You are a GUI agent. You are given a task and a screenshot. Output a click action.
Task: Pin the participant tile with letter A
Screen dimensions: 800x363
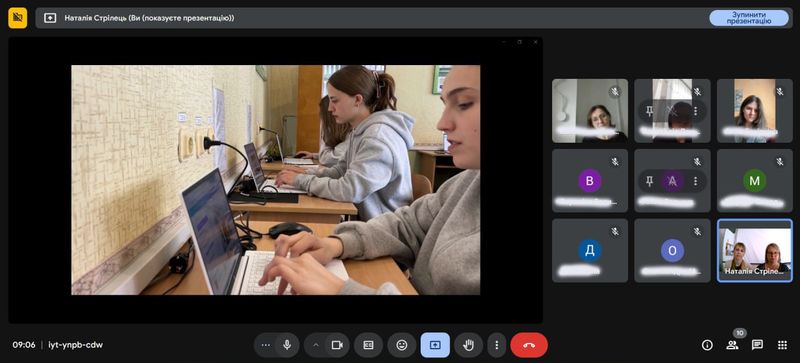[x=649, y=181]
